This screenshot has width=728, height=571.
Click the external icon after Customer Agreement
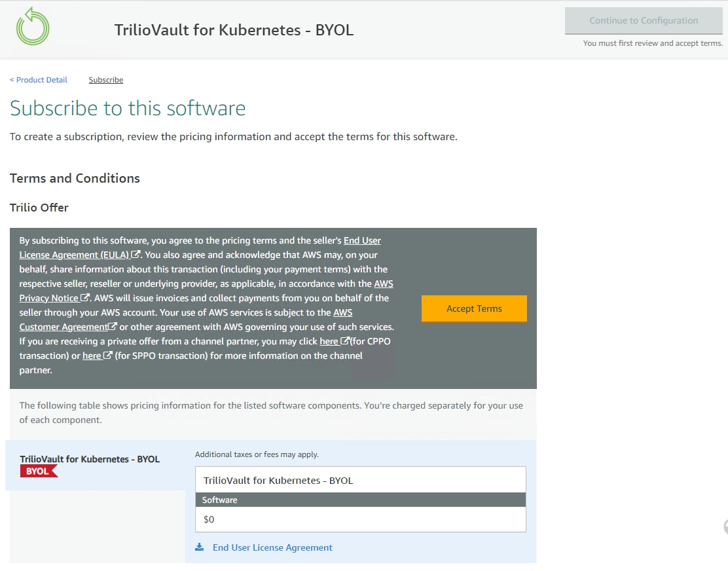coord(113,327)
